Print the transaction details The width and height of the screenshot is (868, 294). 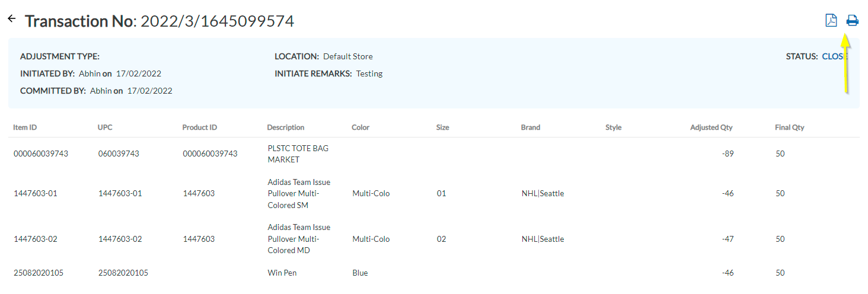852,21
